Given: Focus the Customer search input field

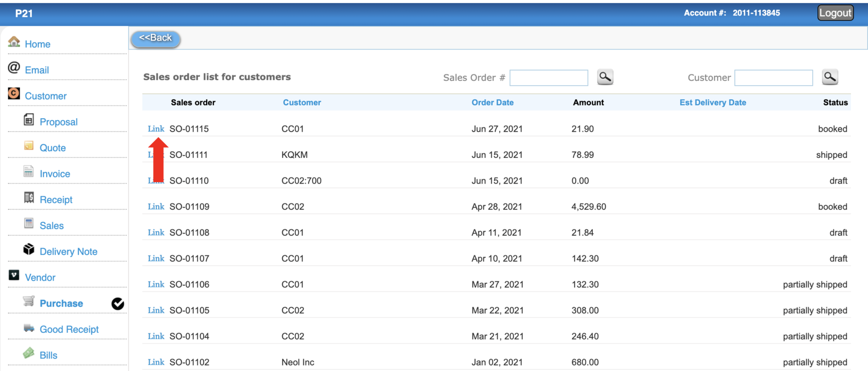Looking at the screenshot, I should (773, 78).
